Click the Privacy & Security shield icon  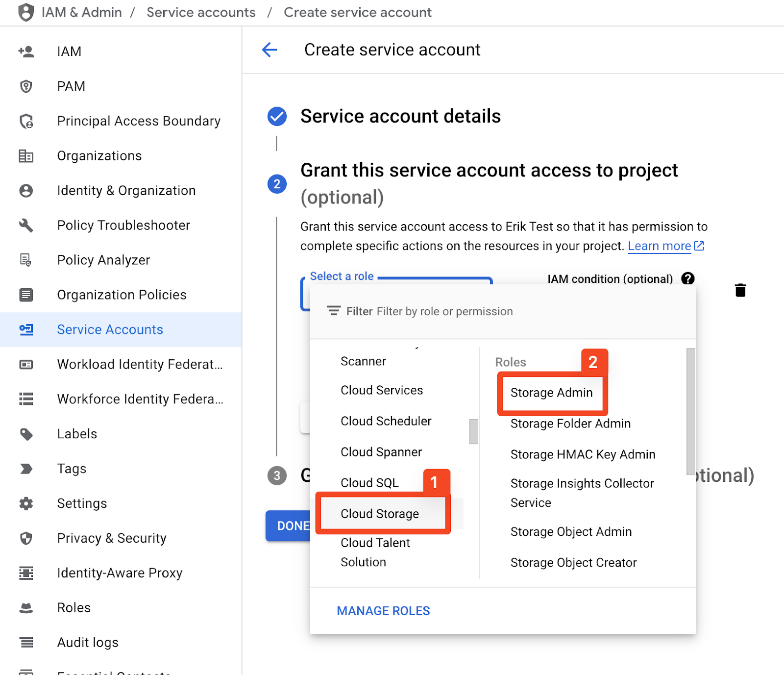[x=26, y=538]
